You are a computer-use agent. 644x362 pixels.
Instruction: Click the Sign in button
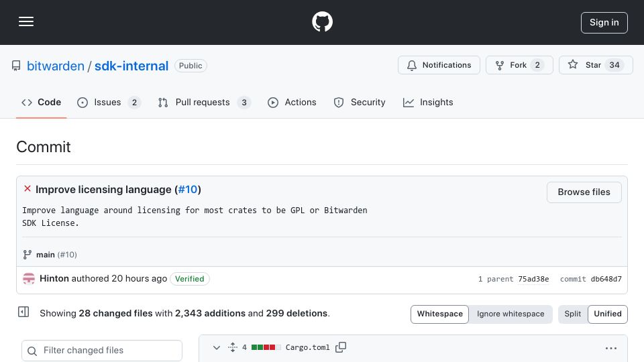click(x=604, y=23)
